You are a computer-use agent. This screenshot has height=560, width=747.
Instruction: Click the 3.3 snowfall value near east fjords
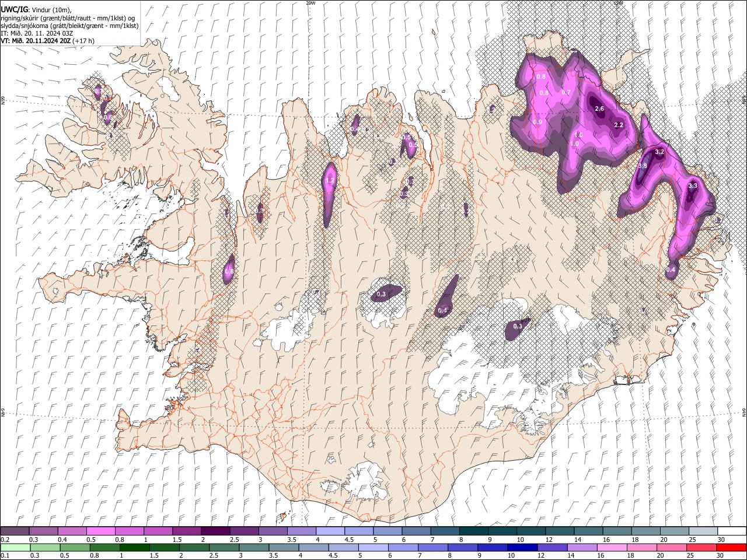[693, 185]
